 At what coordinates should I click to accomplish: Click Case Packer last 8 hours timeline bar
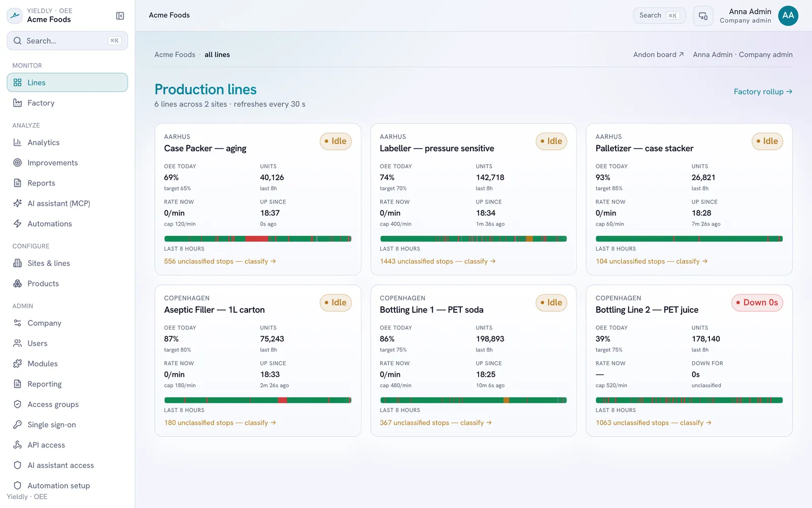coord(258,239)
